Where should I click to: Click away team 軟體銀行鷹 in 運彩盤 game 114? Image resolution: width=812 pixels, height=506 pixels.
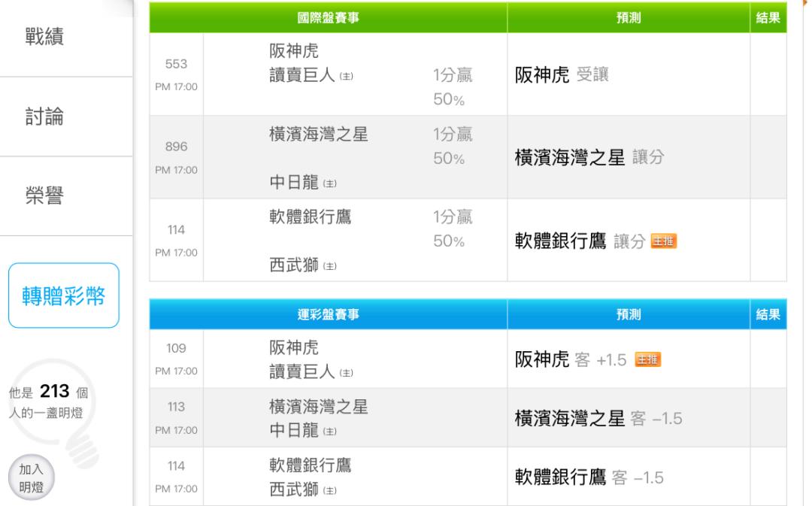311,465
